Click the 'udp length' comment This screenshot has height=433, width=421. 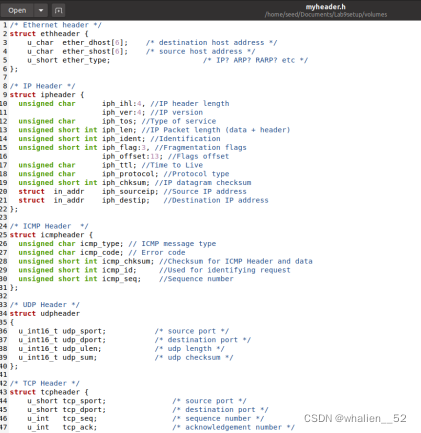[x=189, y=348]
